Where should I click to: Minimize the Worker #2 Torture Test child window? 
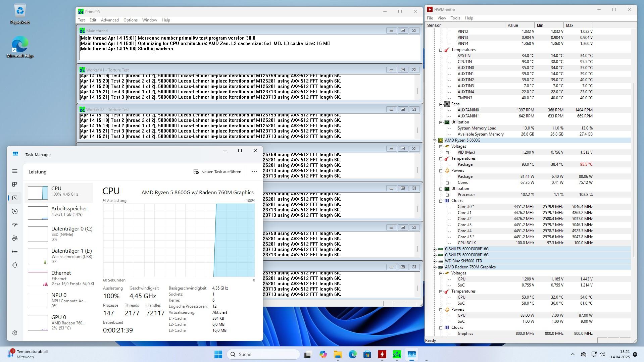391,109
